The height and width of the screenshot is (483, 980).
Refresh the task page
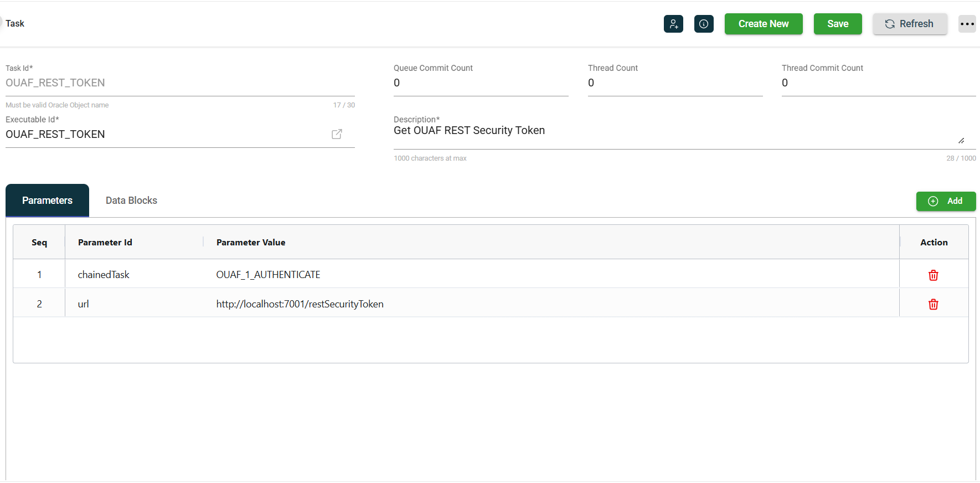pyautogui.click(x=910, y=24)
